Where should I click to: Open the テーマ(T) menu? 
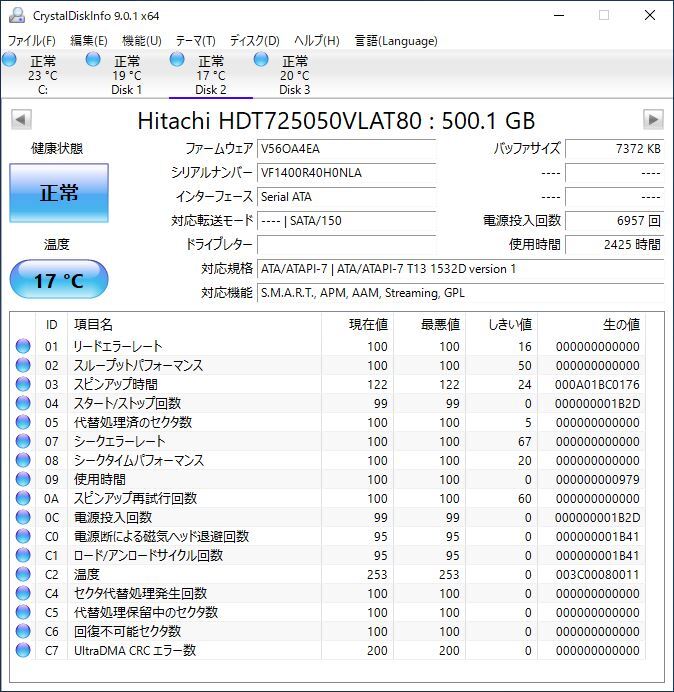point(196,41)
